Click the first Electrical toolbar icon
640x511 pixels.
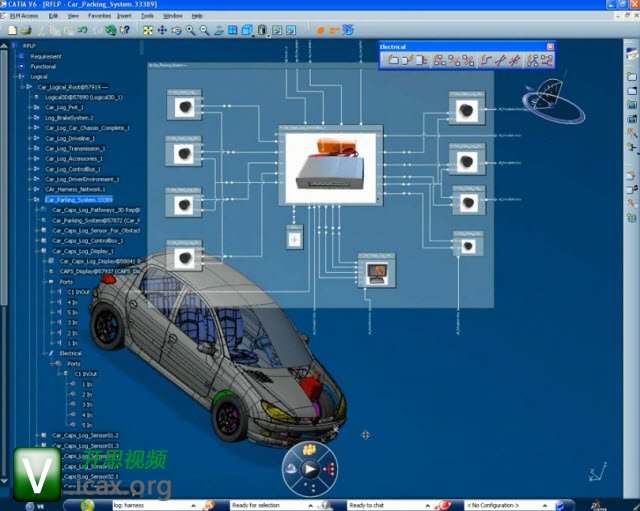tap(393, 60)
